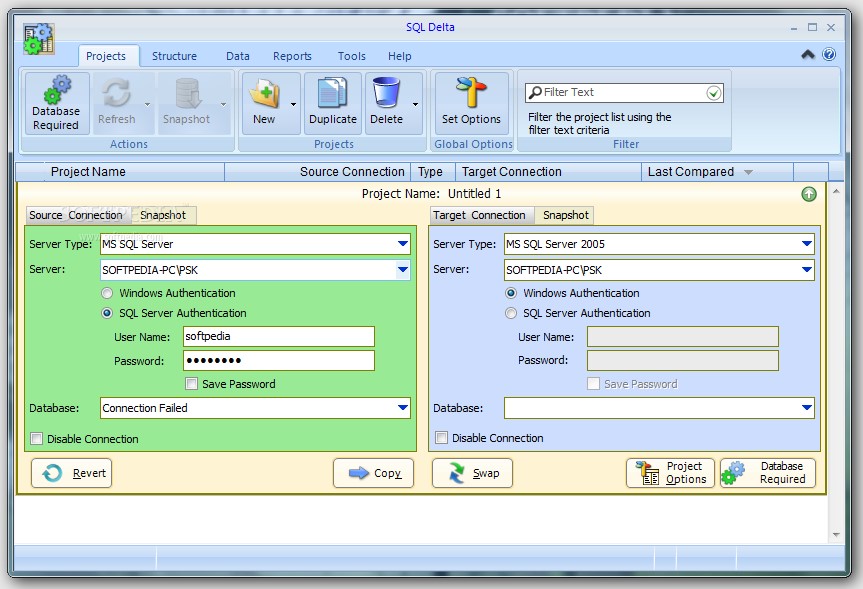Click the blue help question mark icon

pos(829,54)
